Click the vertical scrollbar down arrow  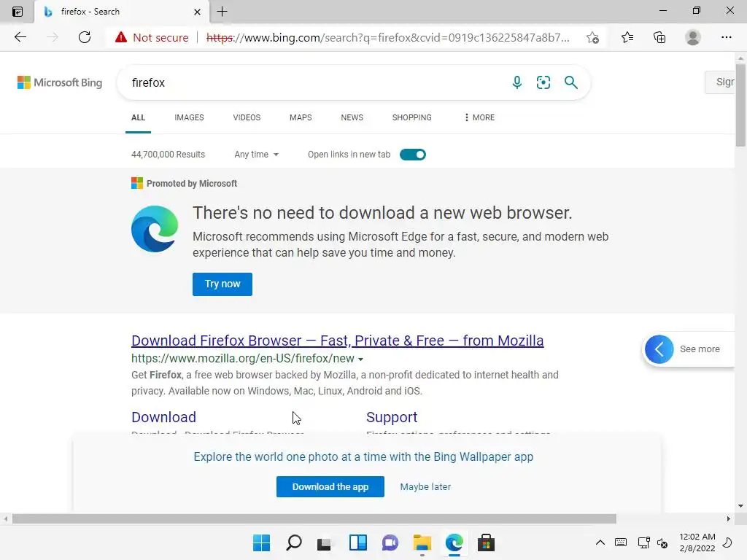(740, 506)
